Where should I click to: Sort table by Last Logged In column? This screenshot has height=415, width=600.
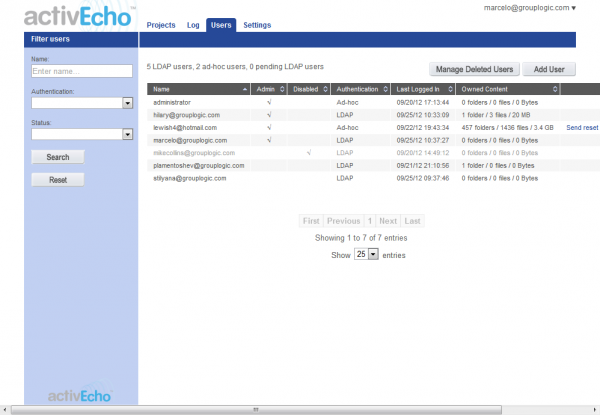click(x=423, y=89)
